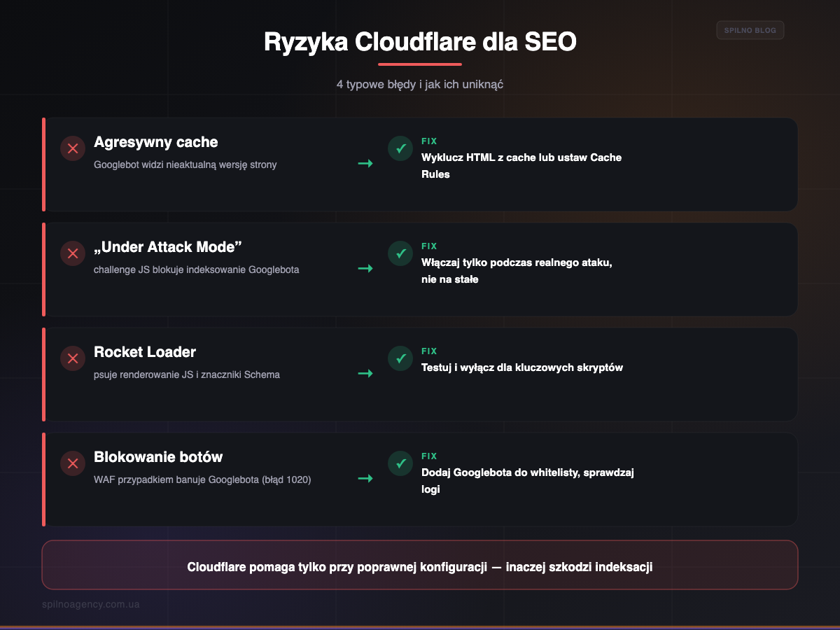840x630 pixels.
Task: Click the green checkmark next to Wyklucz HTML fix
Action: (400, 148)
